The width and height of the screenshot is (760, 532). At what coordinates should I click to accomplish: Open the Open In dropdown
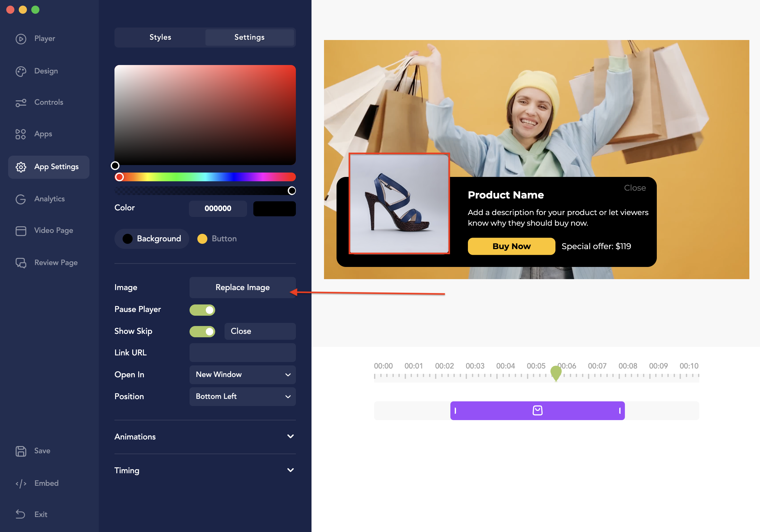[242, 374]
